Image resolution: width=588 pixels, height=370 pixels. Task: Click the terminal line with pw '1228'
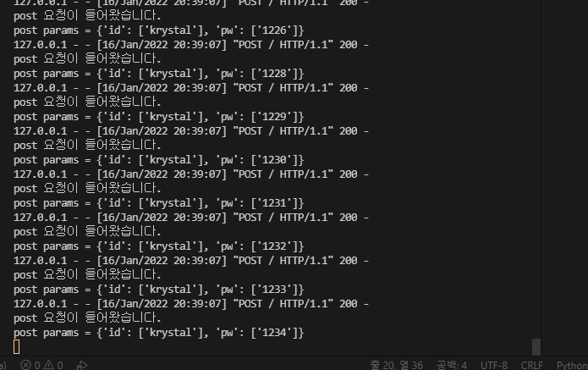click(158, 74)
